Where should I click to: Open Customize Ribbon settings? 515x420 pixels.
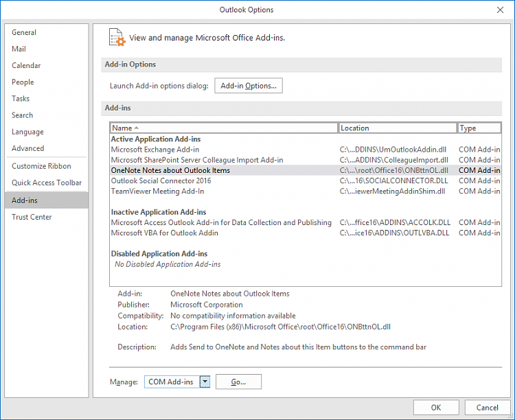[41, 166]
